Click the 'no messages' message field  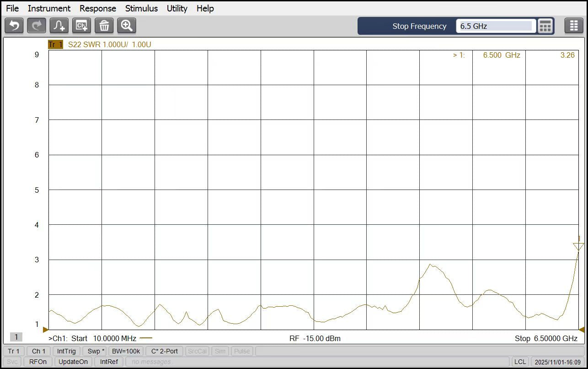tap(317, 362)
